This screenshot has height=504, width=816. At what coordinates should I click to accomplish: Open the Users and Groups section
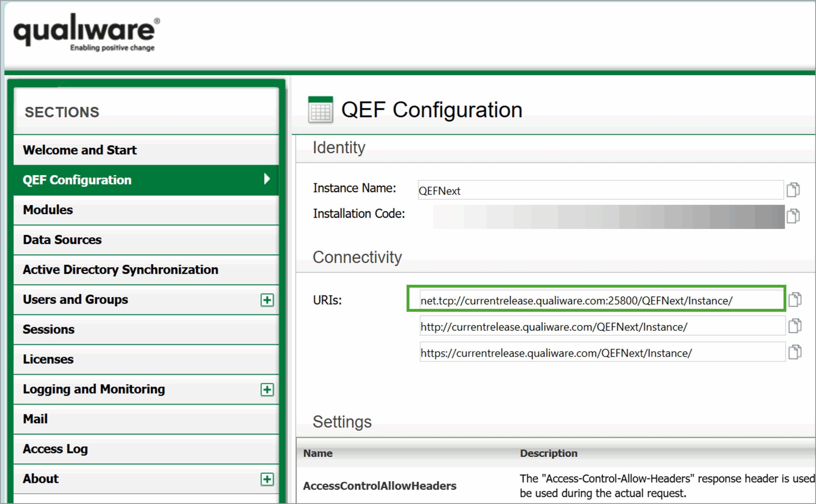146,300
